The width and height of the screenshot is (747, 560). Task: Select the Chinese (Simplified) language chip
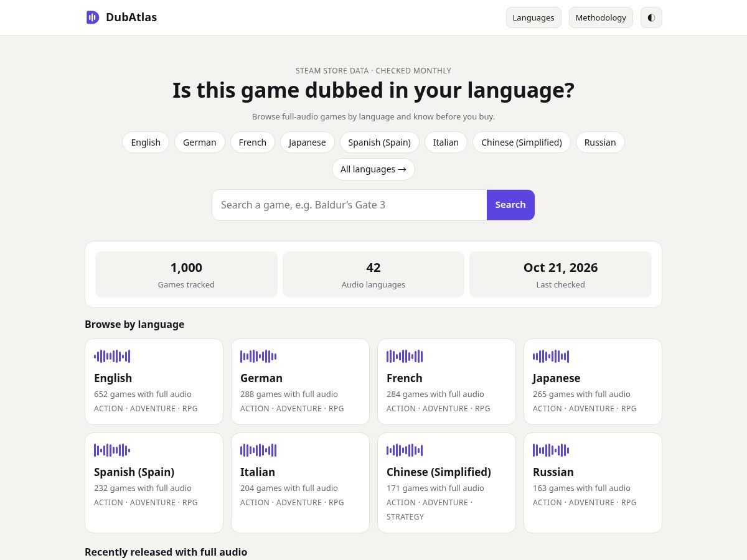pyautogui.click(x=522, y=142)
